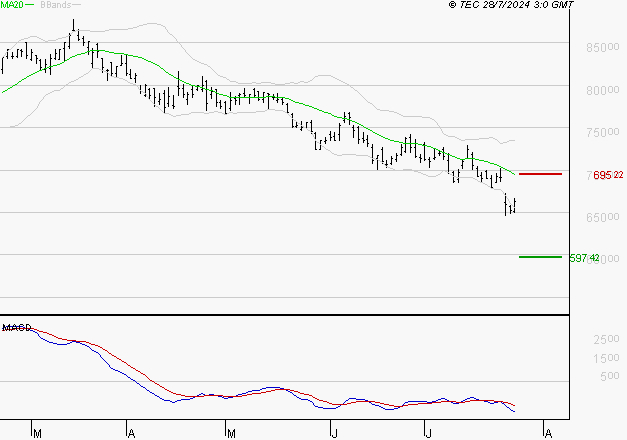Click the second J month axis label
The image size is (627, 440).
[428, 434]
